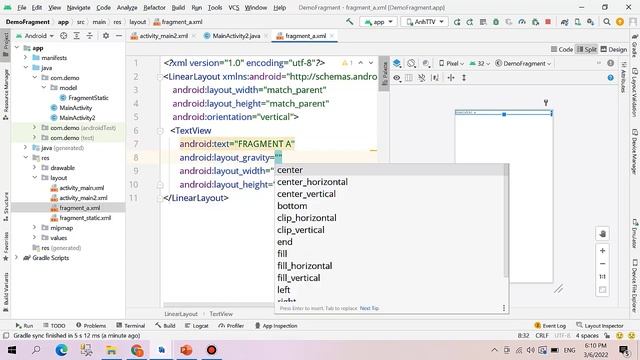This screenshot has height=360, width=640.
Task: Hide the Project panel with minus icon
Action: [119, 36]
